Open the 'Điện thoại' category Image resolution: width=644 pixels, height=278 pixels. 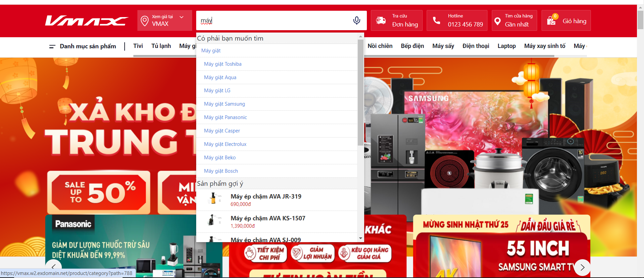(x=476, y=46)
